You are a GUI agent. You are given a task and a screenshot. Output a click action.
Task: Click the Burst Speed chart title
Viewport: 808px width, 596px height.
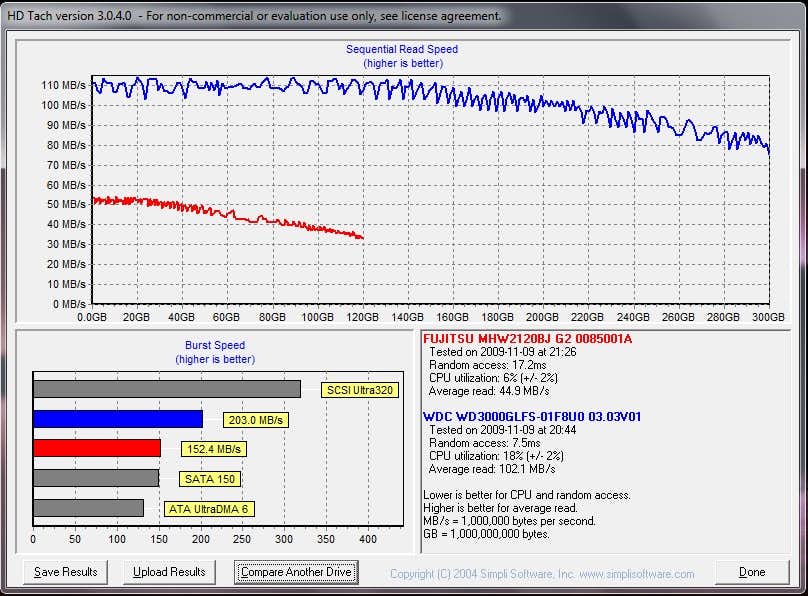tap(215, 346)
